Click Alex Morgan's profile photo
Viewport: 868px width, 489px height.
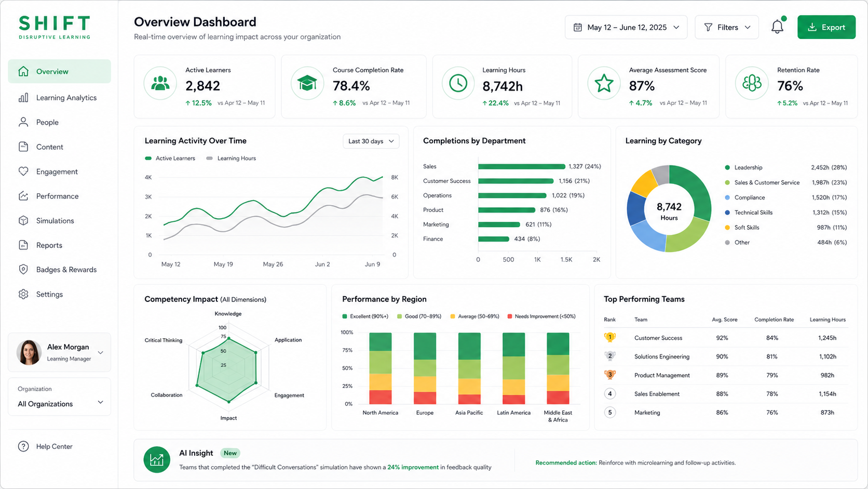click(x=29, y=352)
